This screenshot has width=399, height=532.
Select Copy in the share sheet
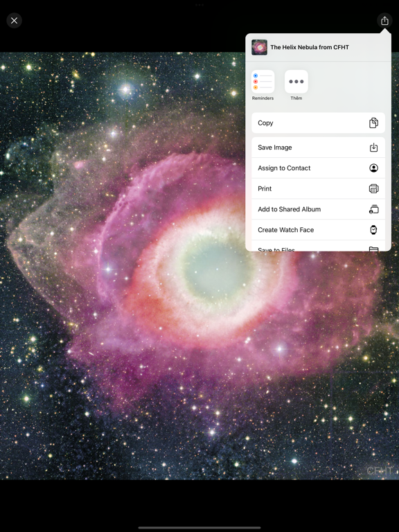pyautogui.click(x=318, y=123)
